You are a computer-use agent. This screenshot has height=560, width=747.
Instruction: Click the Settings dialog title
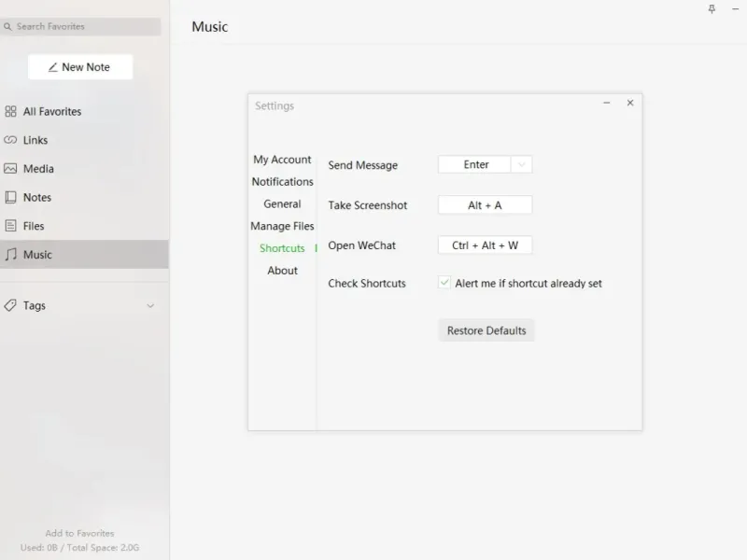tap(275, 105)
